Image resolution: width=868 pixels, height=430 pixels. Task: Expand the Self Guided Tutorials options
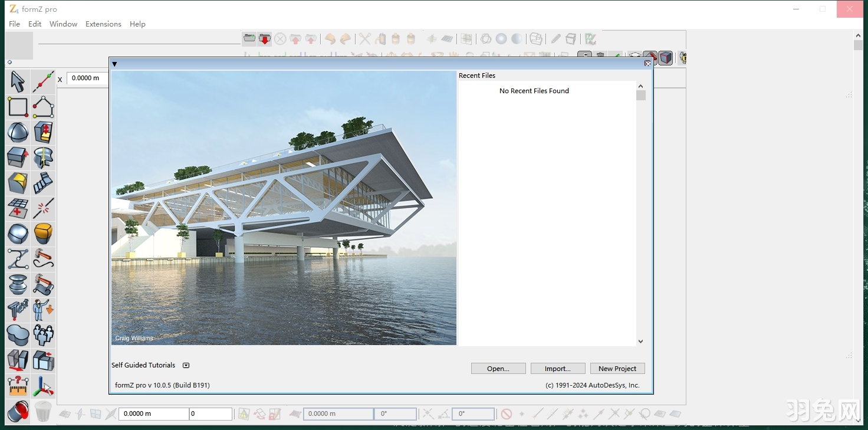pyautogui.click(x=186, y=365)
